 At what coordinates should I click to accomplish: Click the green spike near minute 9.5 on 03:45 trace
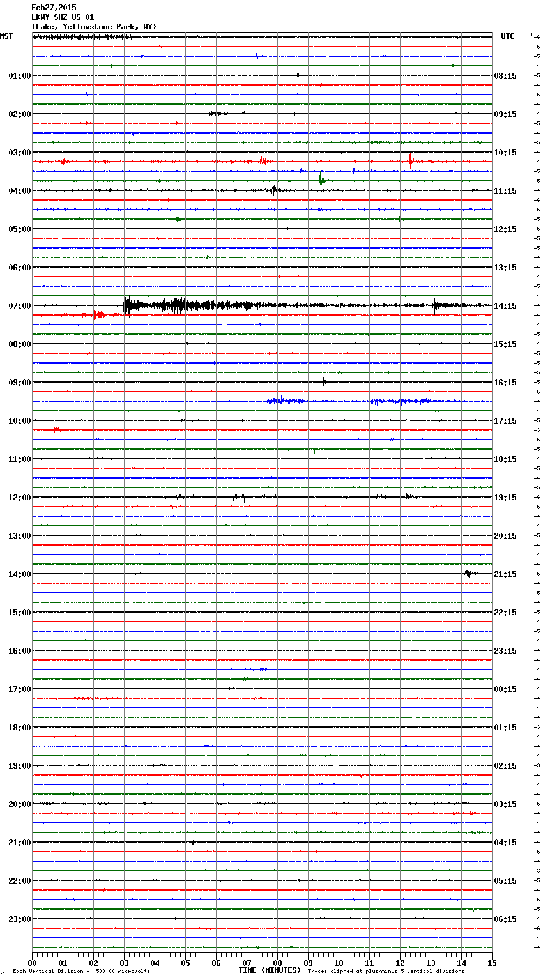(321, 180)
